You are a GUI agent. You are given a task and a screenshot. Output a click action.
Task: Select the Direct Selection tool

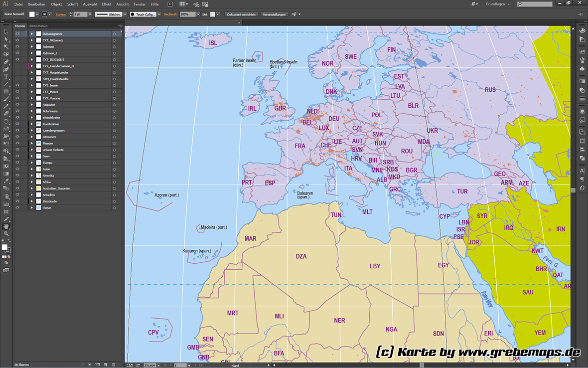pos(6,39)
